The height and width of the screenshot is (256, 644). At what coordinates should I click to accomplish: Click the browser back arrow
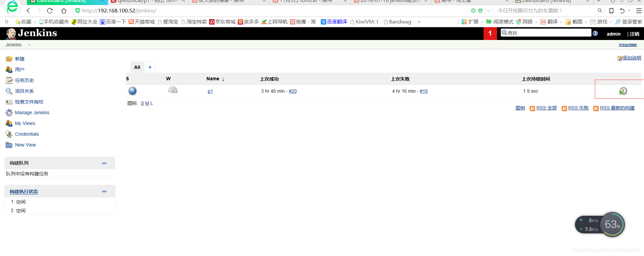pyautogui.click(x=28, y=11)
